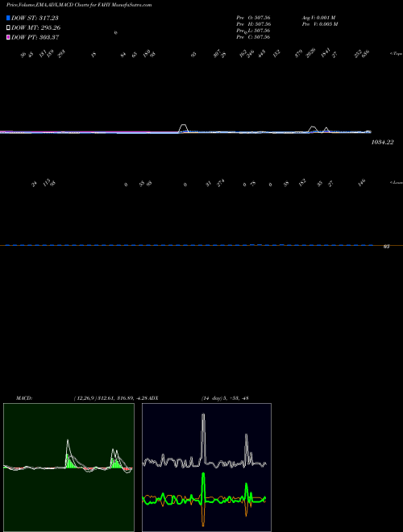Viewport: 403px width, 532px height.
Task: Click the 1034.22 price axis label
Action: pos(382,142)
